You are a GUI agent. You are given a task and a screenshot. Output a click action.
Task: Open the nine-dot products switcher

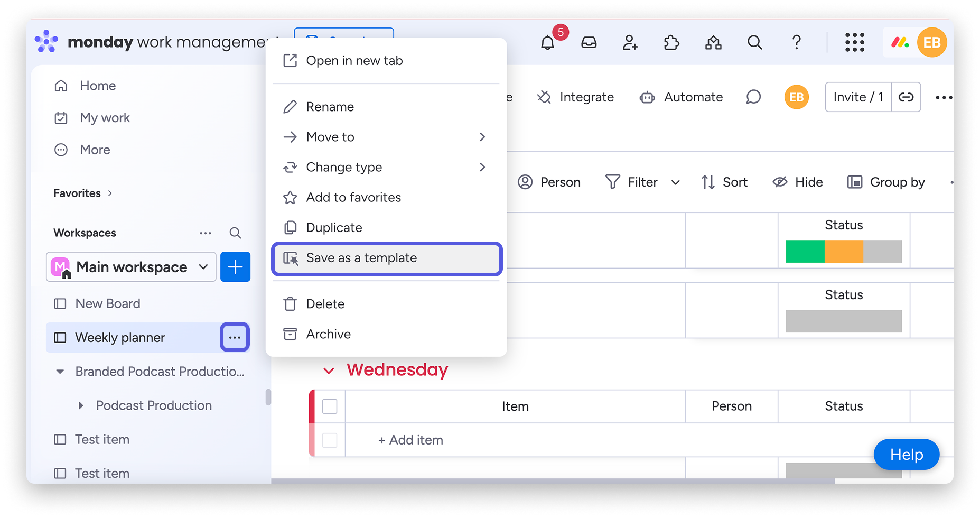pos(854,42)
